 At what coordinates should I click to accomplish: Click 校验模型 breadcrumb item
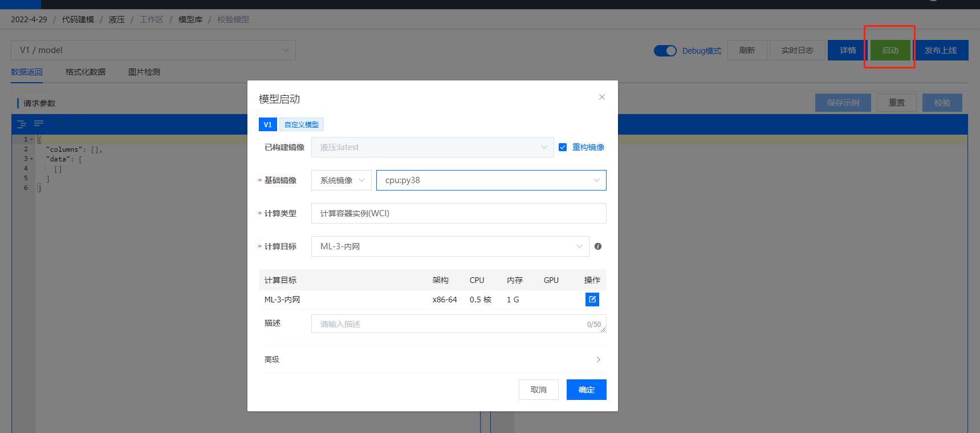pyautogui.click(x=233, y=19)
